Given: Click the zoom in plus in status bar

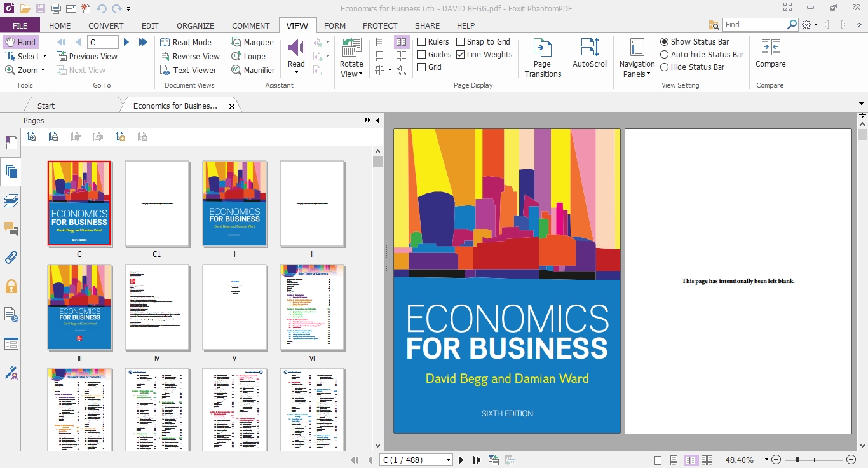Looking at the screenshot, I should point(851,460).
